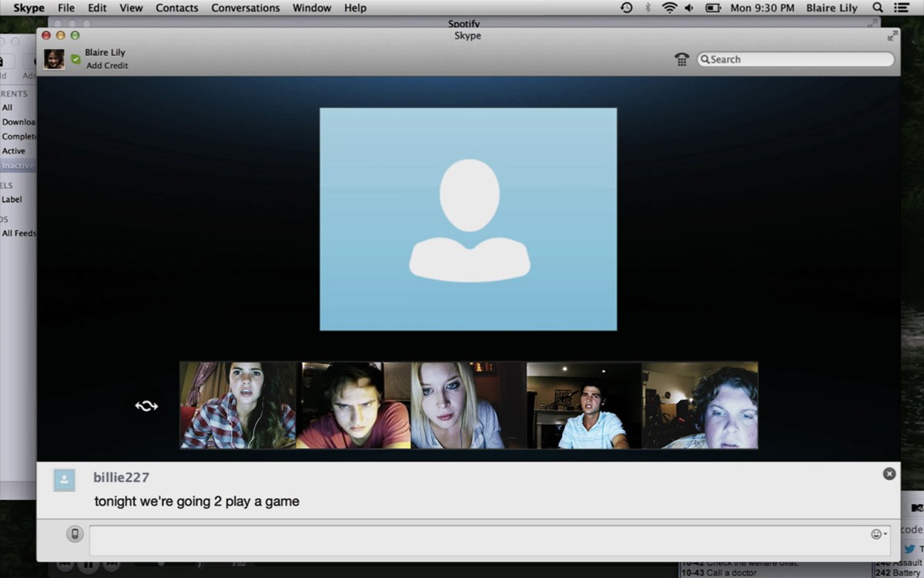This screenshot has width=924, height=578.
Task: Open the Time Machine menu bar icon
Action: (627, 8)
